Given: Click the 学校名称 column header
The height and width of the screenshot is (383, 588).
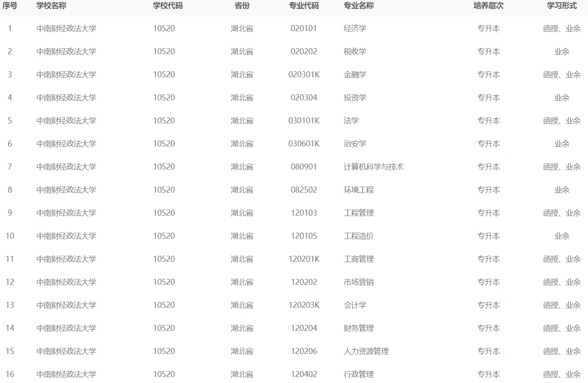Looking at the screenshot, I should 51,6.
